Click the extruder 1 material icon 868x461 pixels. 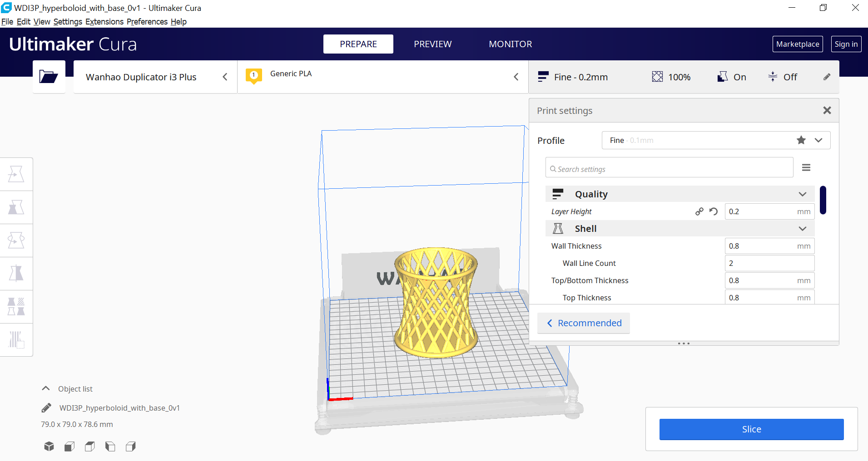coord(254,76)
